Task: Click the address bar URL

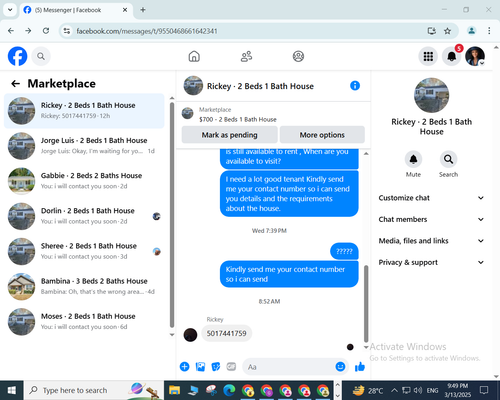Action: 147,31
